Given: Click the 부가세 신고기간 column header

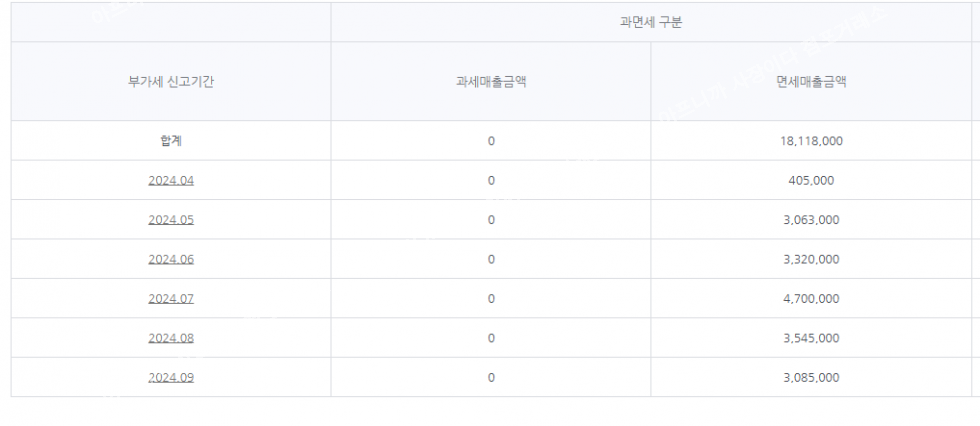Looking at the screenshot, I should (170, 82).
